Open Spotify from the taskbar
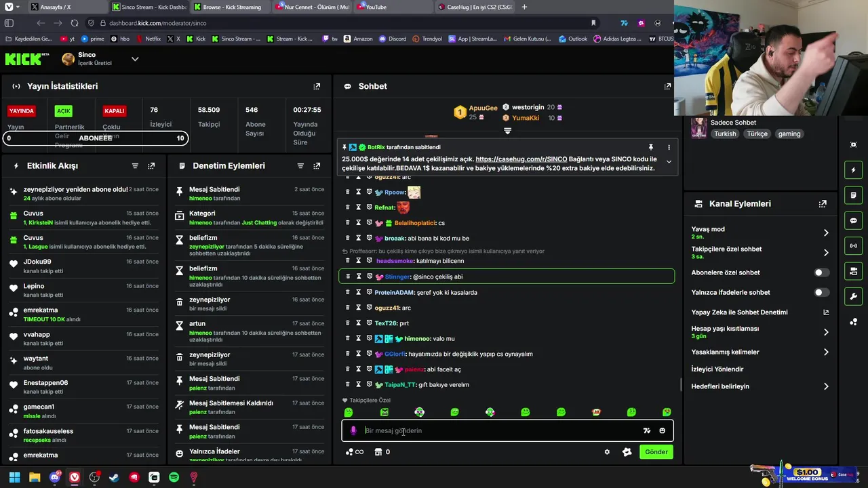 [x=174, y=478]
